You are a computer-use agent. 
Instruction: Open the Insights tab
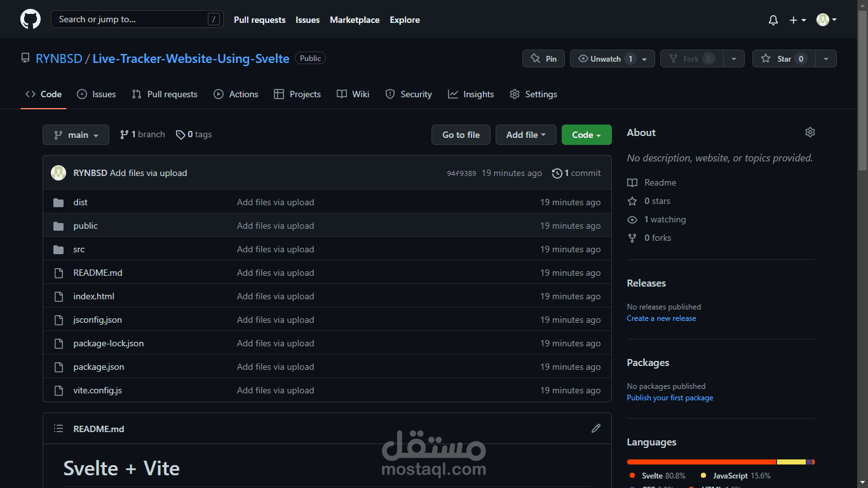pos(471,94)
